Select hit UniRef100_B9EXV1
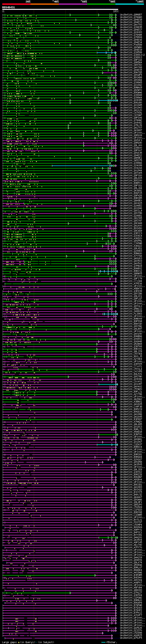 point(131,349)
